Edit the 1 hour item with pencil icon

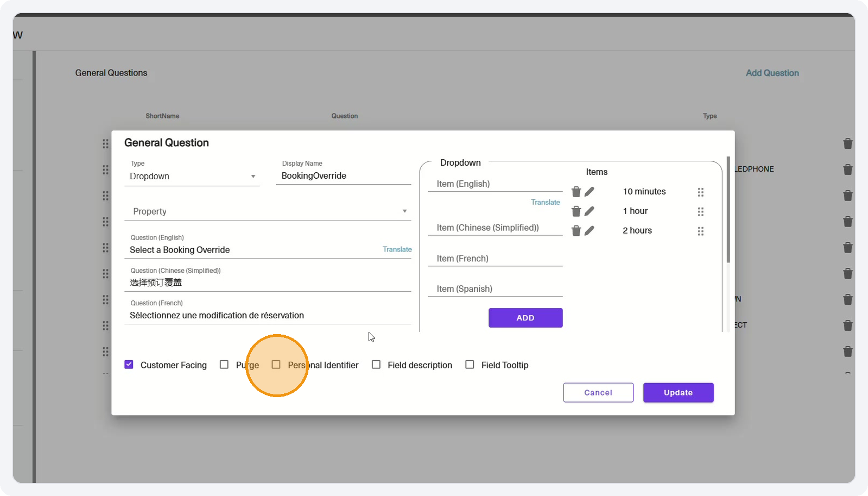point(590,211)
